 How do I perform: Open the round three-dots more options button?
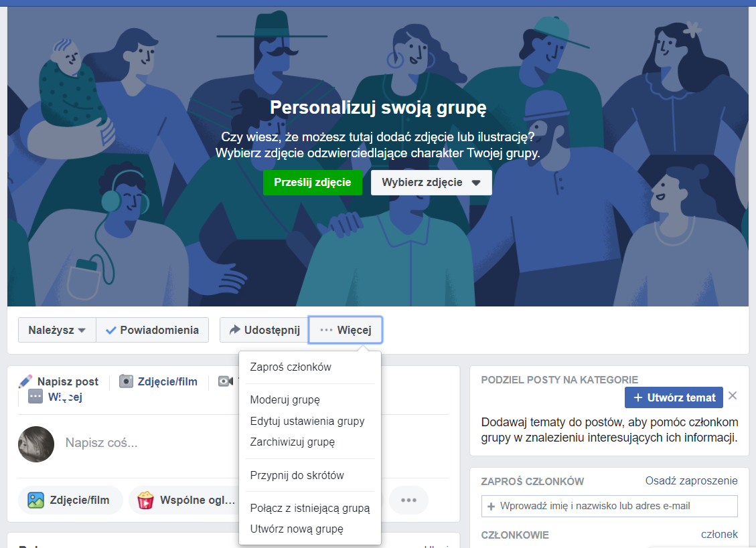pyautogui.click(x=408, y=500)
